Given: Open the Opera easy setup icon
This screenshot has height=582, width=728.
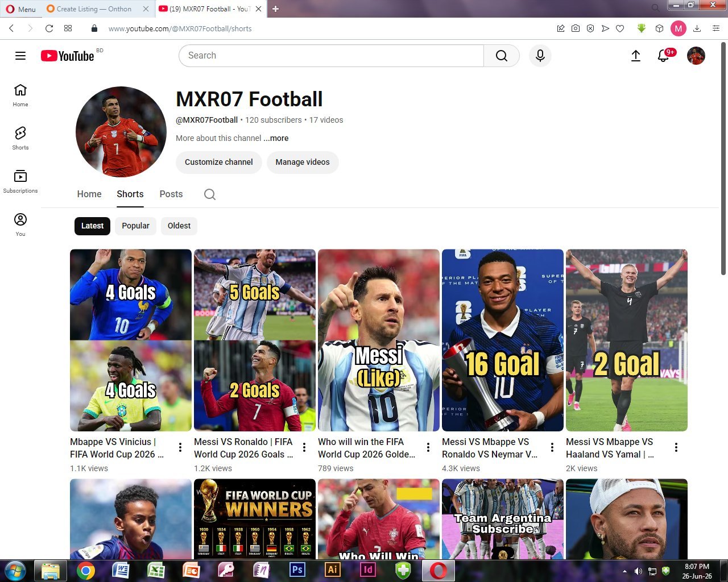Looking at the screenshot, I should 716,28.
